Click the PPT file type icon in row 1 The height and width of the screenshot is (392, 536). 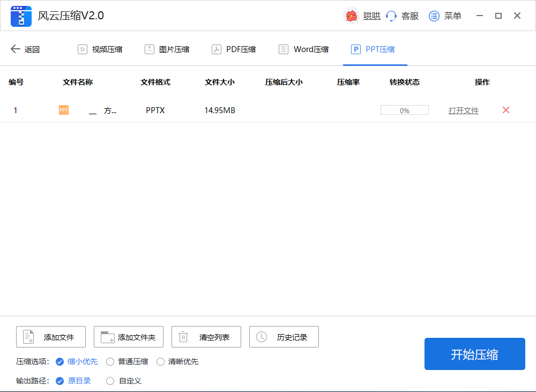pos(63,110)
